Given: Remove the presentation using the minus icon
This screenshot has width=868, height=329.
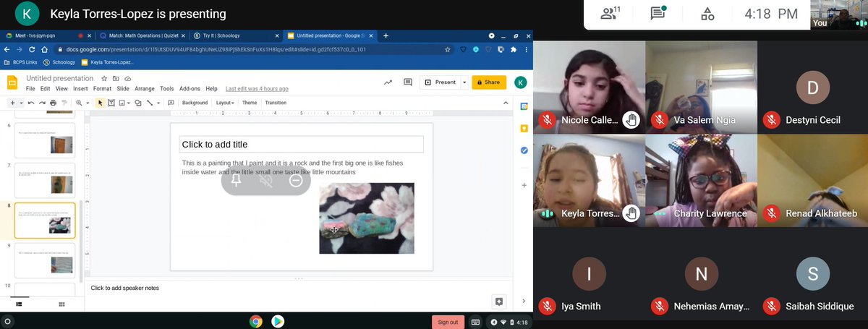Looking at the screenshot, I should pyautogui.click(x=296, y=181).
